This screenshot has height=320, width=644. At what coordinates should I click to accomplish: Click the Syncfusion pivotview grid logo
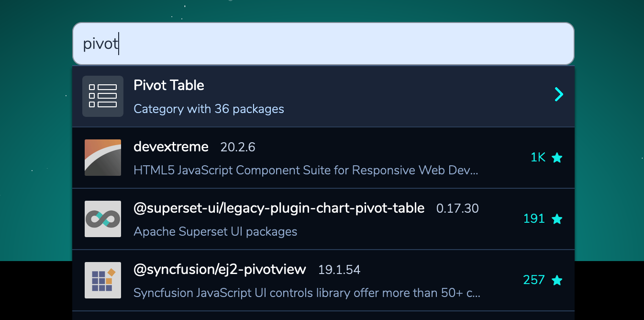coord(103,280)
